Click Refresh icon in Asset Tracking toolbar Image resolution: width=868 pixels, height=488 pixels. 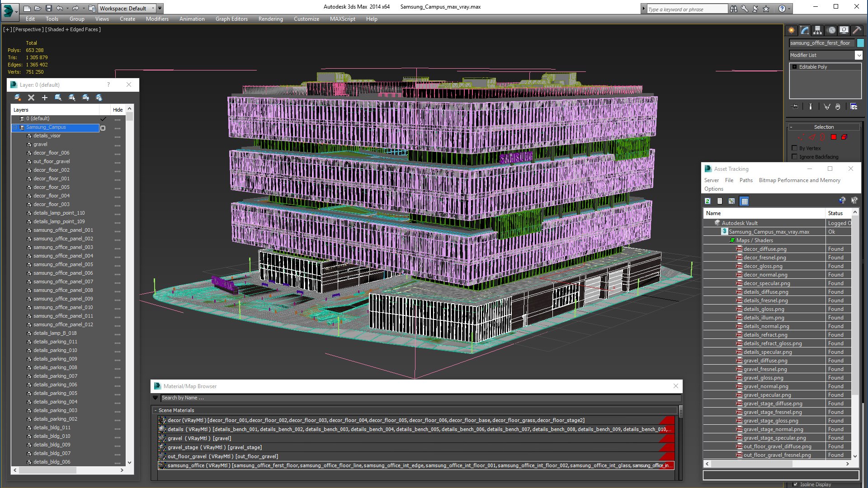click(708, 201)
